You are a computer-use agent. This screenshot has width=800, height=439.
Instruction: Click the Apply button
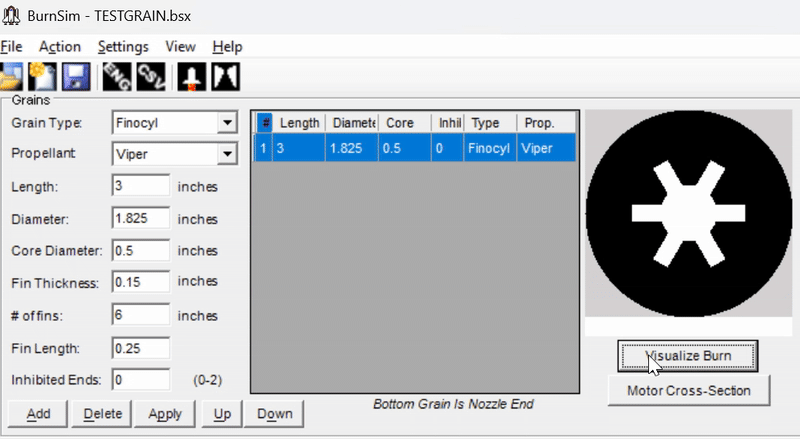(165, 413)
